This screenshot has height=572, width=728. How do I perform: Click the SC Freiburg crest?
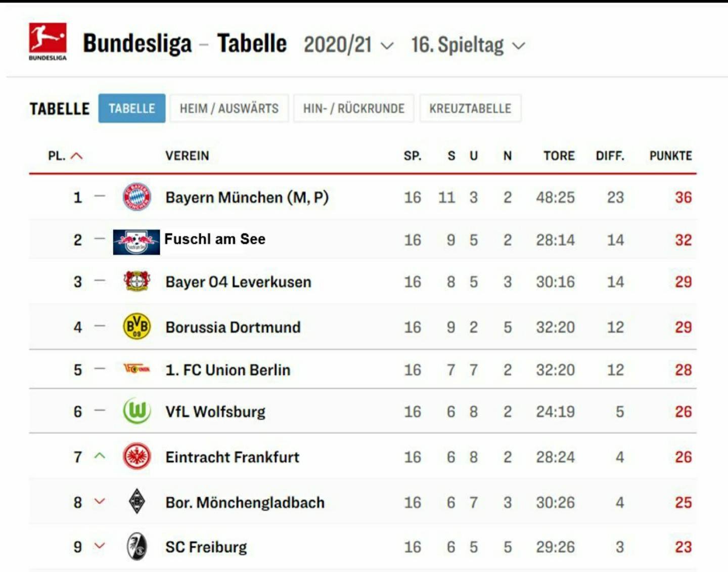(x=136, y=546)
